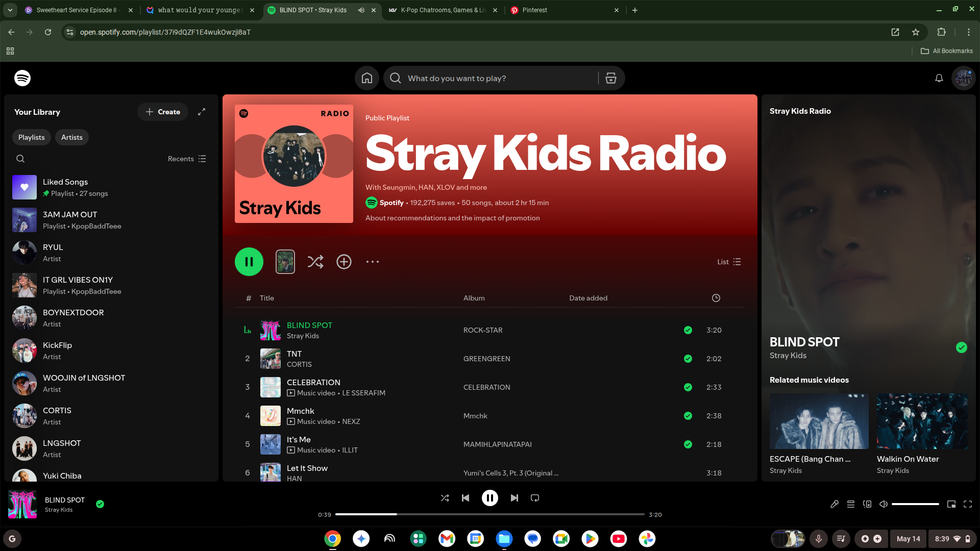Skip to the previous track
This screenshot has width=980, height=551.
coord(465,498)
